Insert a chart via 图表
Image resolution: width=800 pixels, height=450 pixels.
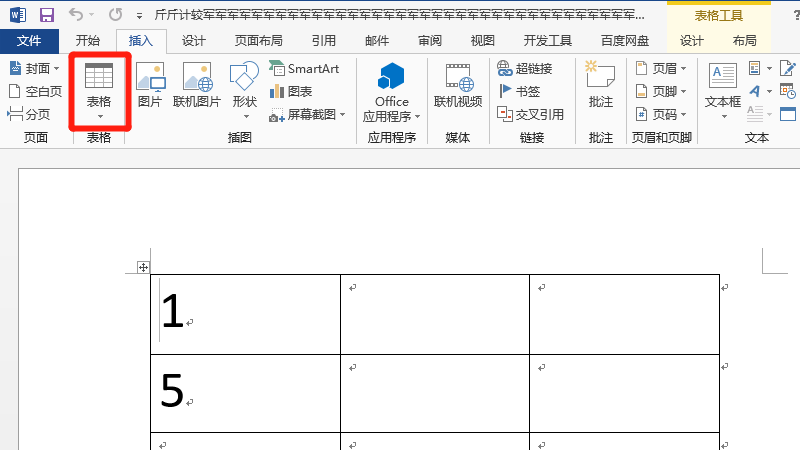(291, 91)
